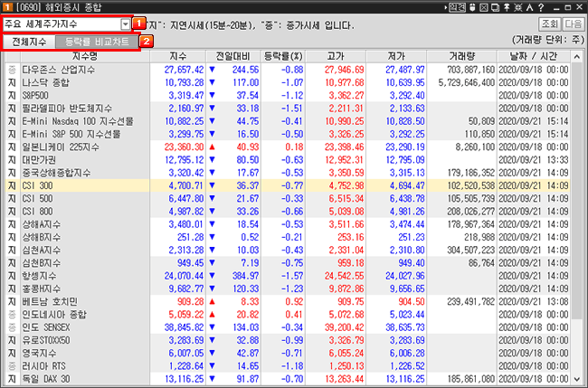
Task: Select E-Mini S&P 500 지수선물 row
Action: [288, 134]
